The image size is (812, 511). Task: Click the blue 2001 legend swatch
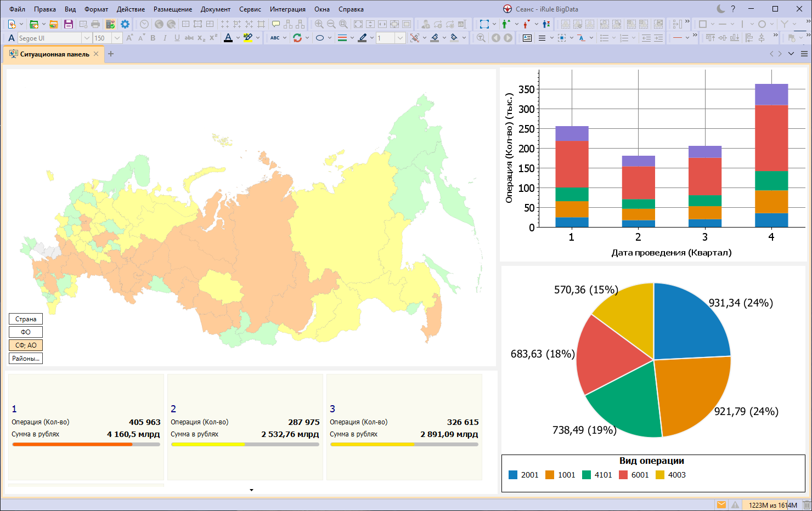[x=513, y=475]
